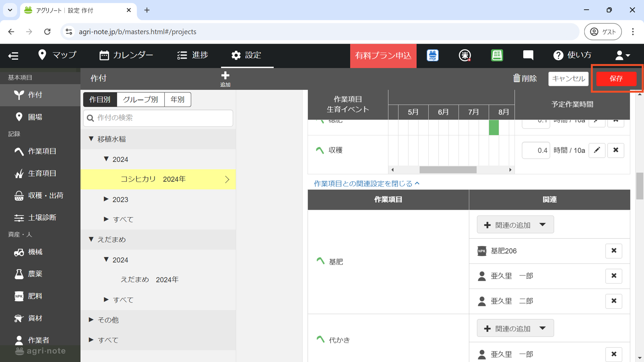
Task: Remove 亜久里 二郎 from 基肥
Action: (x=614, y=301)
